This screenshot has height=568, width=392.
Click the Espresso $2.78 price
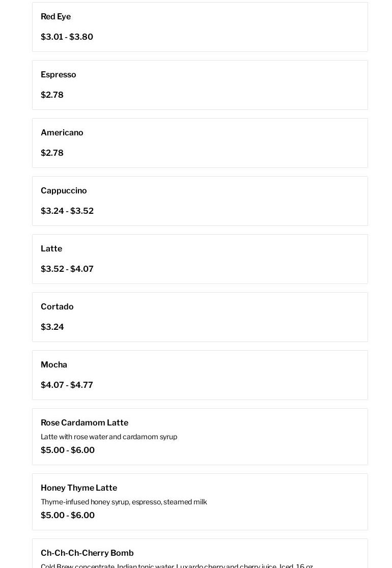coord(52,95)
